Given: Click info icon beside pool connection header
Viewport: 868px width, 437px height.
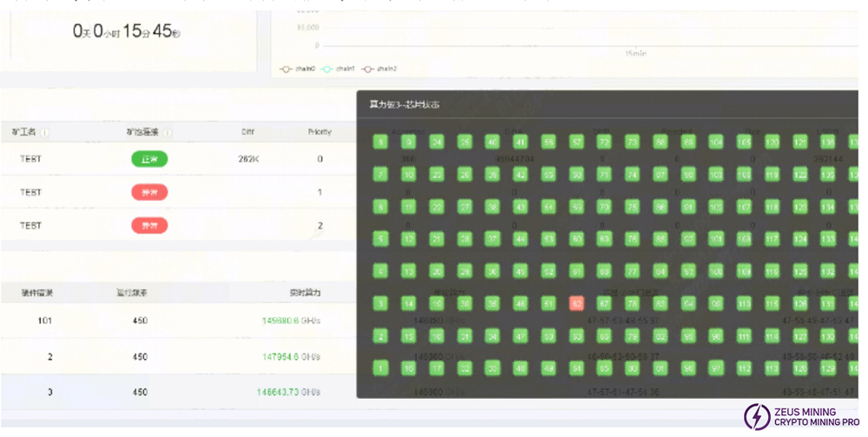Looking at the screenshot, I should pyautogui.click(x=168, y=133).
